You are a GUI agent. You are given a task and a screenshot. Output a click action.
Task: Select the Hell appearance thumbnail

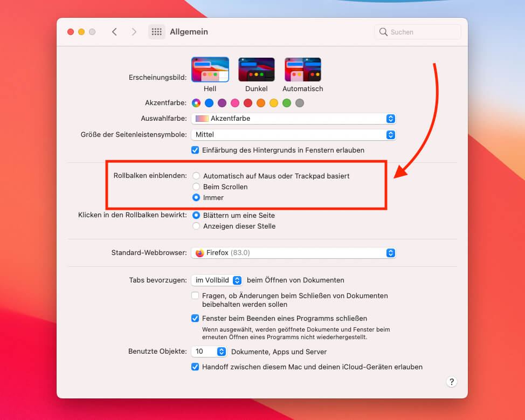click(210, 69)
